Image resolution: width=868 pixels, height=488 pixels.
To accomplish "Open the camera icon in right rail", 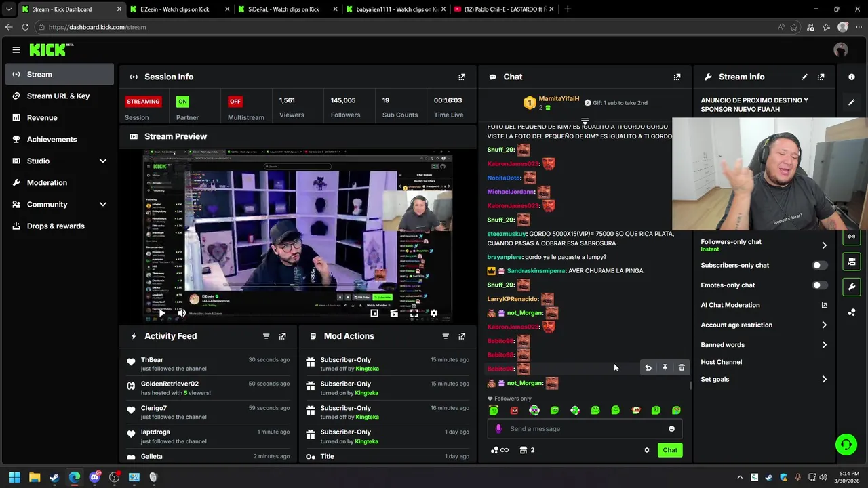I will pos(852,262).
